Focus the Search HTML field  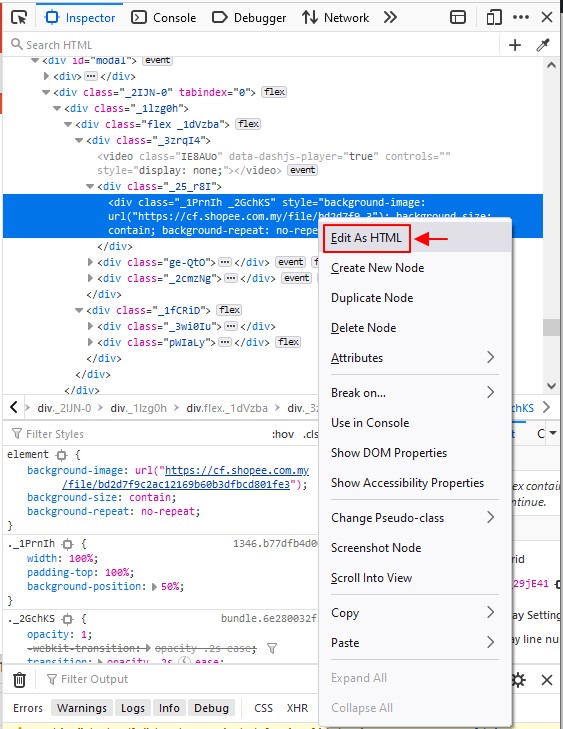[x=253, y=45]
